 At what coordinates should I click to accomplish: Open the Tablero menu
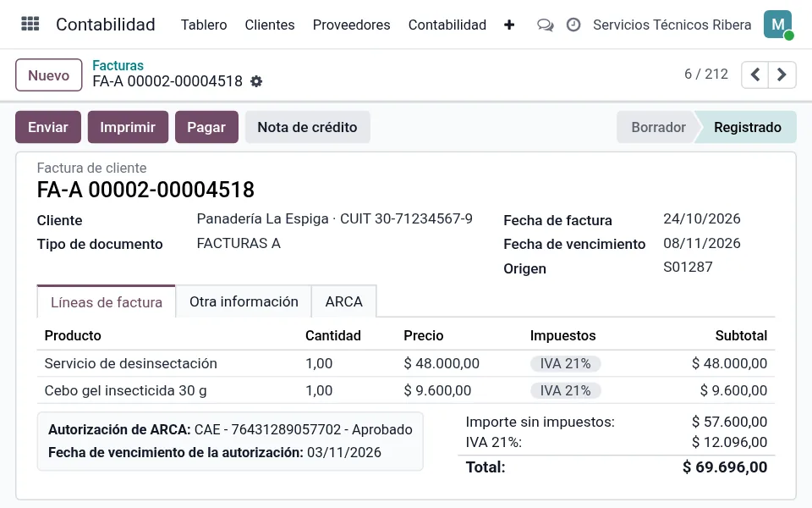click(x=204, y=25)
